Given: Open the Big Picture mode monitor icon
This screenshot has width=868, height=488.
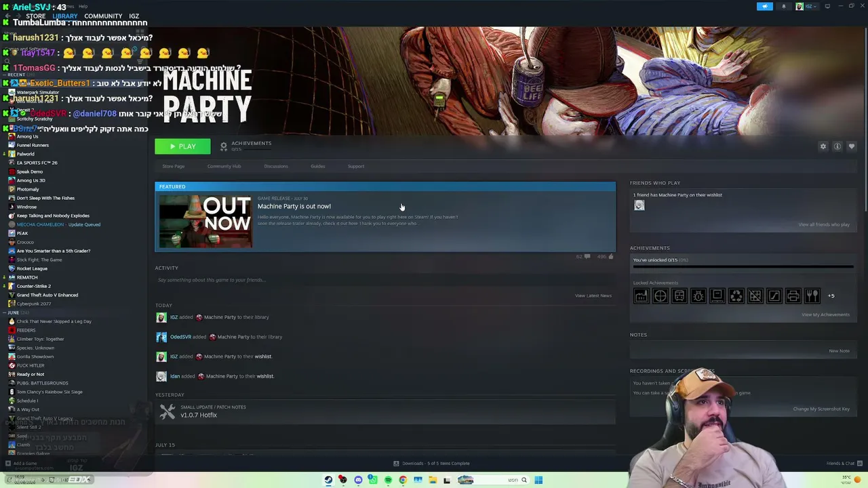Looking at the screenshot, I should [827, 6].
